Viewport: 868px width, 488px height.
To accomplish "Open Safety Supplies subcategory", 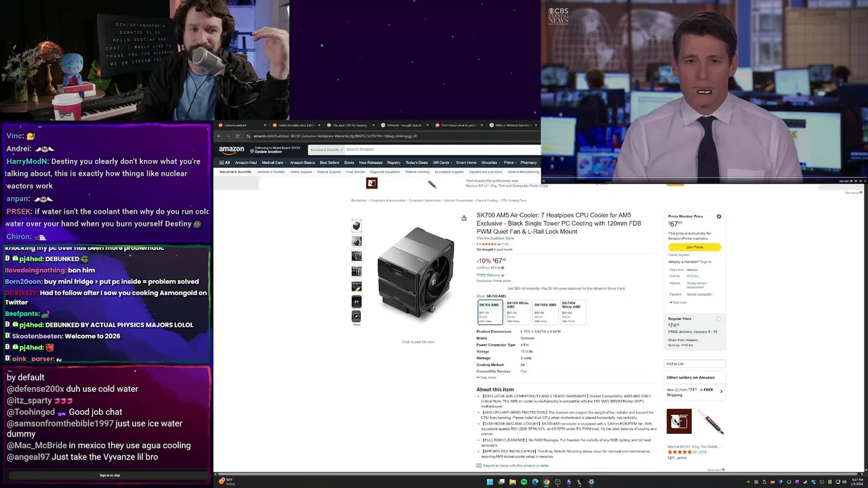I will click(x=301, y=172).
